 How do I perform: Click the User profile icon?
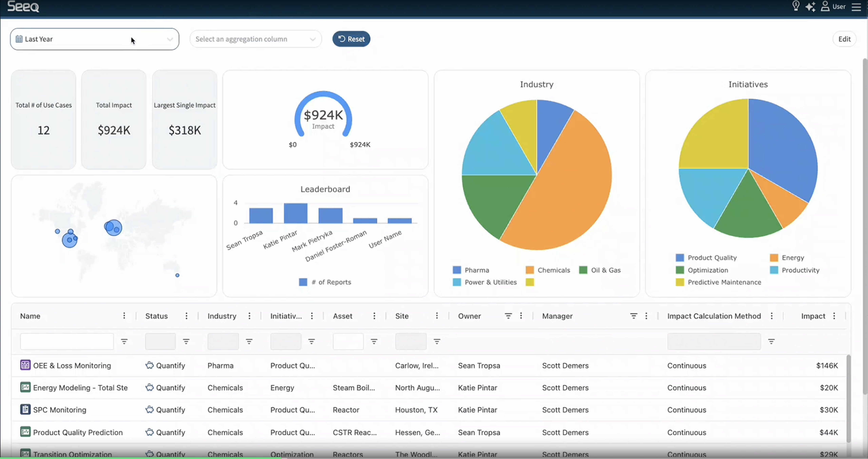pos(825,6)
